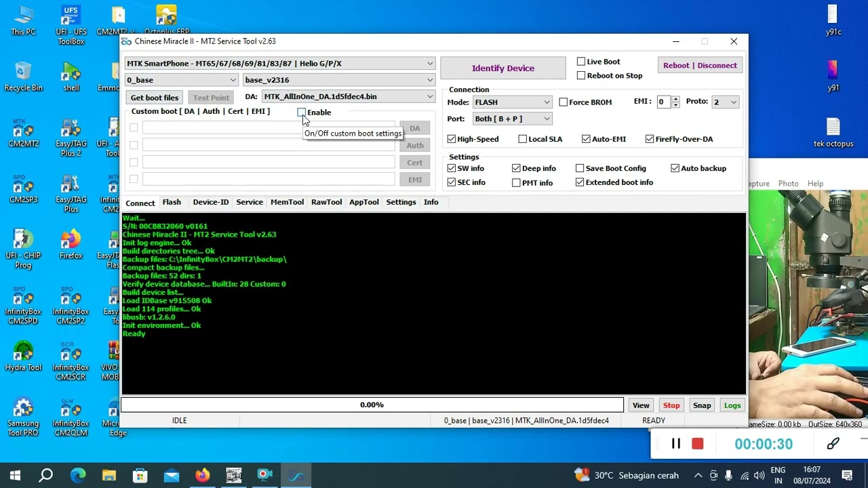Open the Mail app in taskbar
Screen dimensions: 868x488
(172, 475)
